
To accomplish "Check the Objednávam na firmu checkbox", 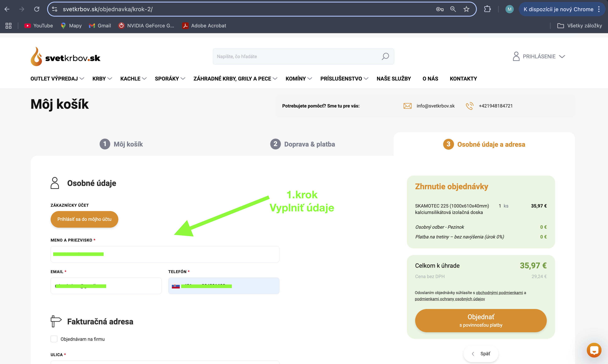I will (x=54, y=339).
